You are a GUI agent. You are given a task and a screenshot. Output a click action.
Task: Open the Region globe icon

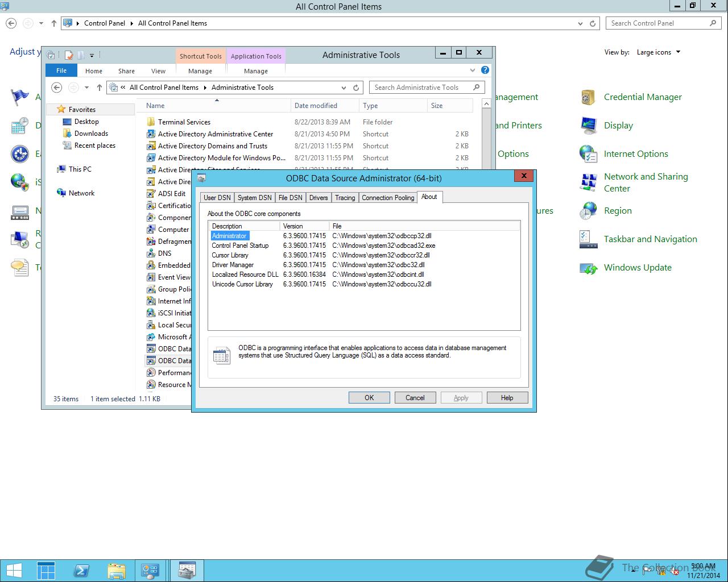[x=588, y=211]
